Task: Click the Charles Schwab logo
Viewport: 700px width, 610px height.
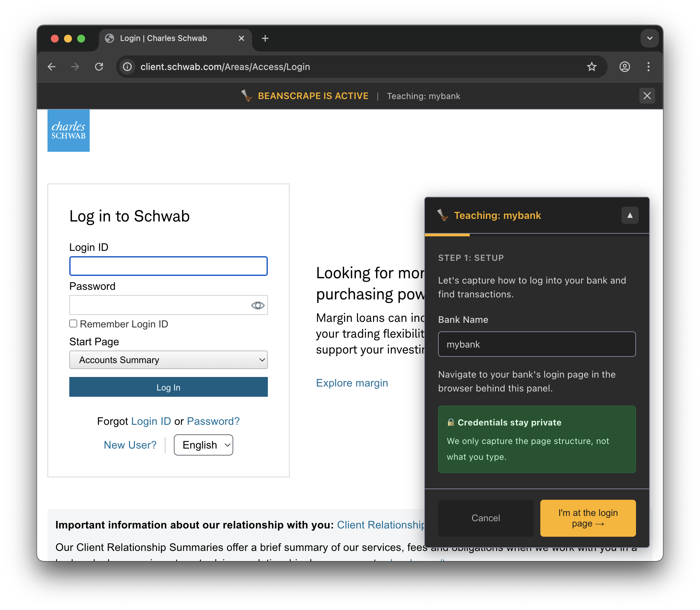Action: click(x=68, y=130)
